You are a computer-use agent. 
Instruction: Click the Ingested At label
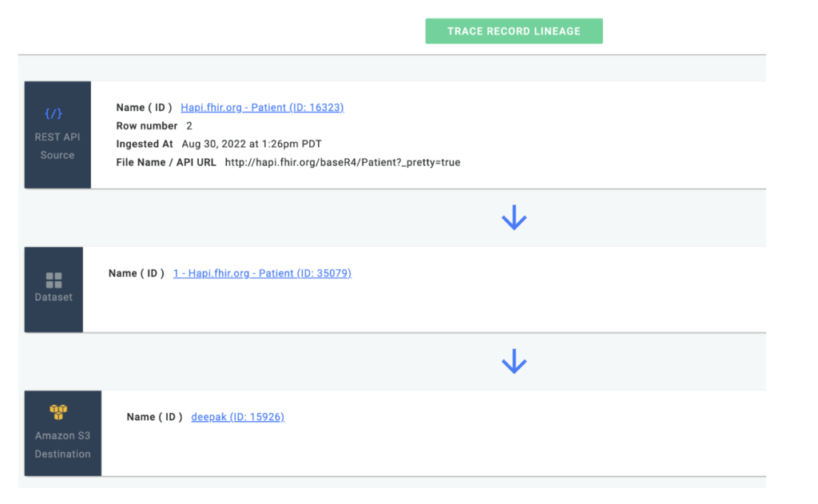tap(145, 144)
